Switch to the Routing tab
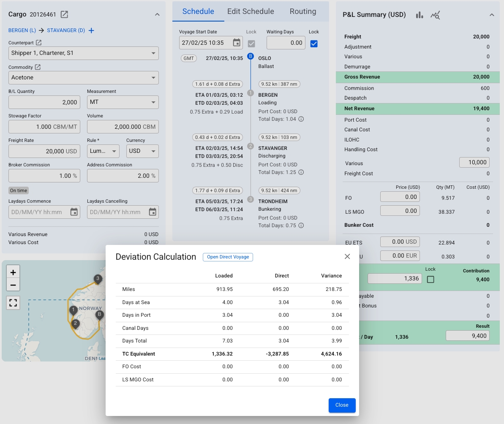This screenshot has width=504, height=424. point(303,11)
